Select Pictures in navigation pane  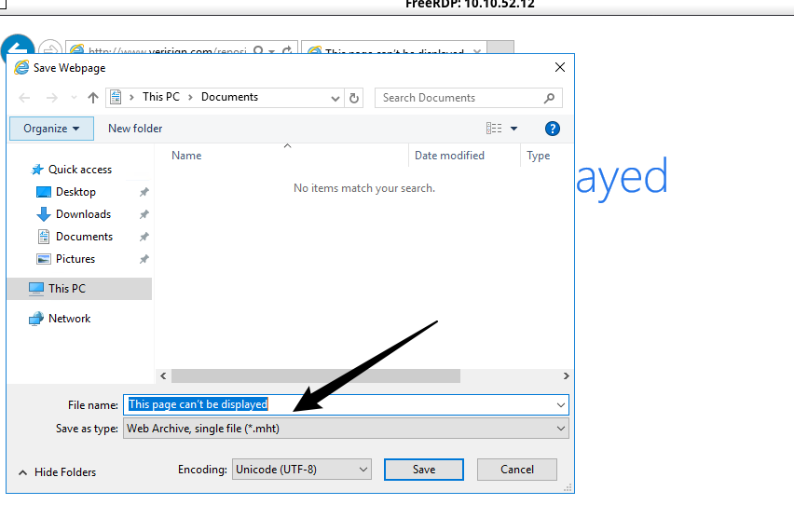pyautogui.click(x=75, y=259)
